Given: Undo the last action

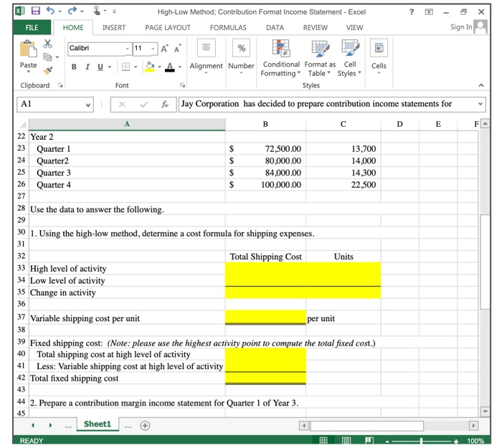Looking at the screenshot, I should click(51, 11).
